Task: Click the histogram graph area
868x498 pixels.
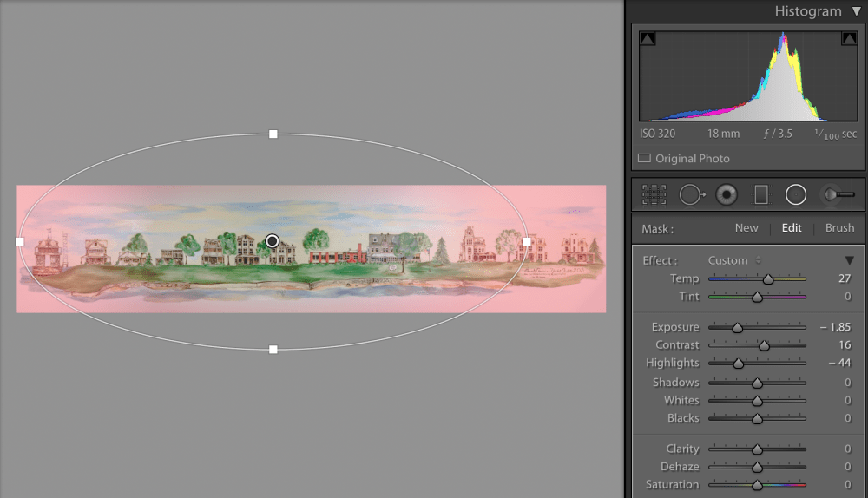Action: pyautogui.click(x=748, y=75)
